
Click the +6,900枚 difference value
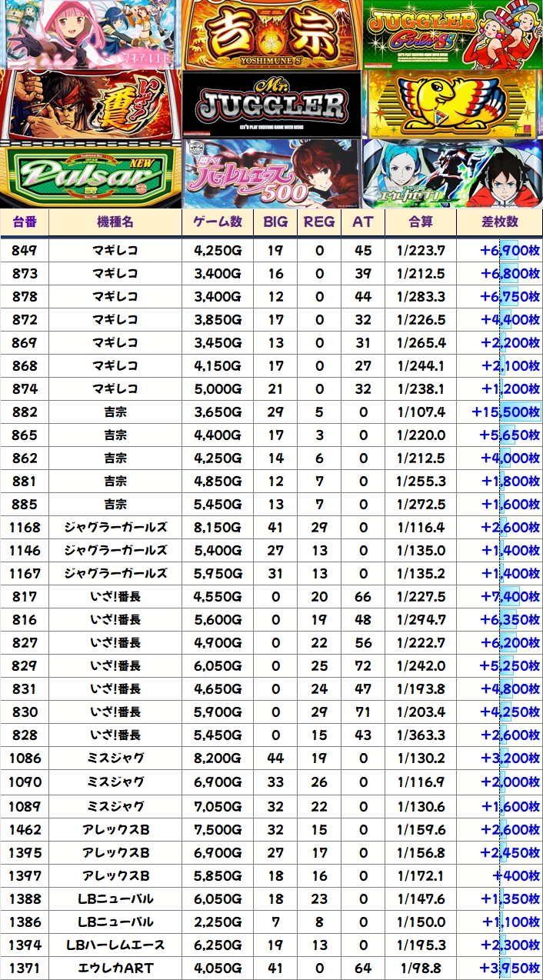click(510, 250)
